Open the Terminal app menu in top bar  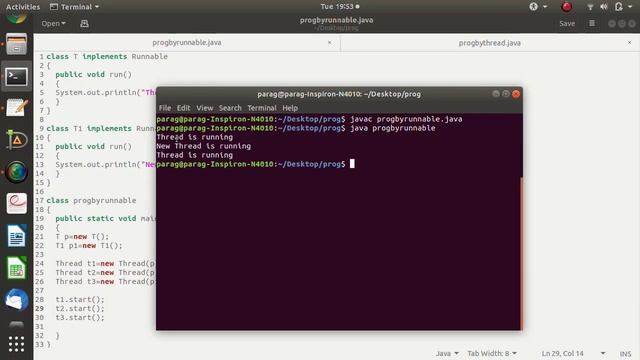[x=75, y=7]
